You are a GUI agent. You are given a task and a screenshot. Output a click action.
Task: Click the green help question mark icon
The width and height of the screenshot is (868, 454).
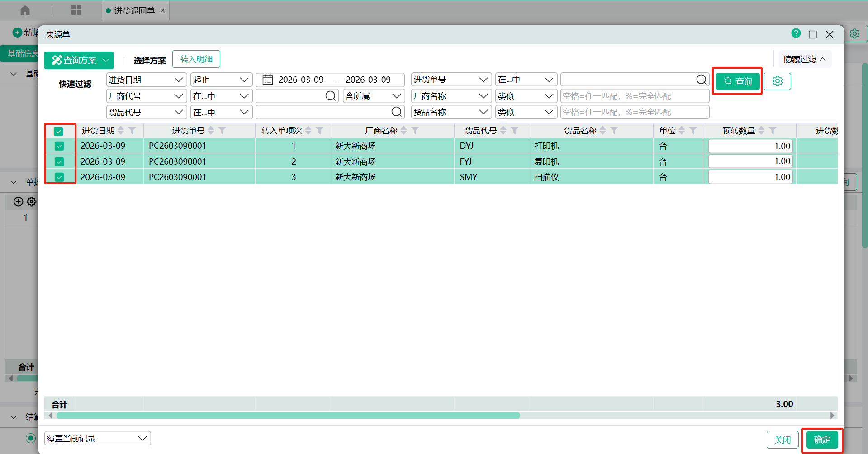click(796, 33)
